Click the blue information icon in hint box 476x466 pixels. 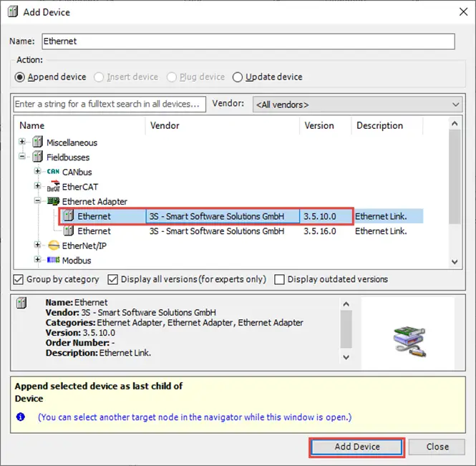pyautogui.click(x=20, y=417)
